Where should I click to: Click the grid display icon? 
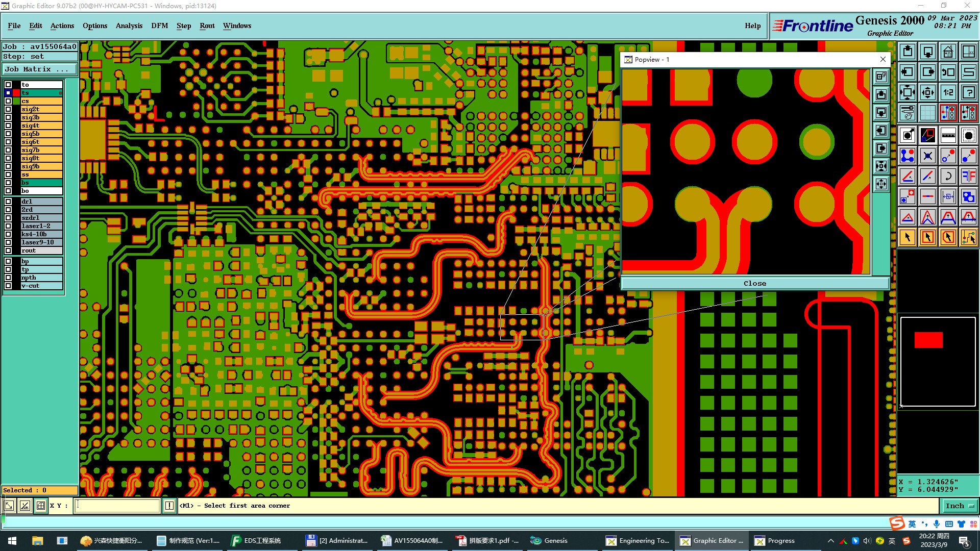(x=927, y=113)
